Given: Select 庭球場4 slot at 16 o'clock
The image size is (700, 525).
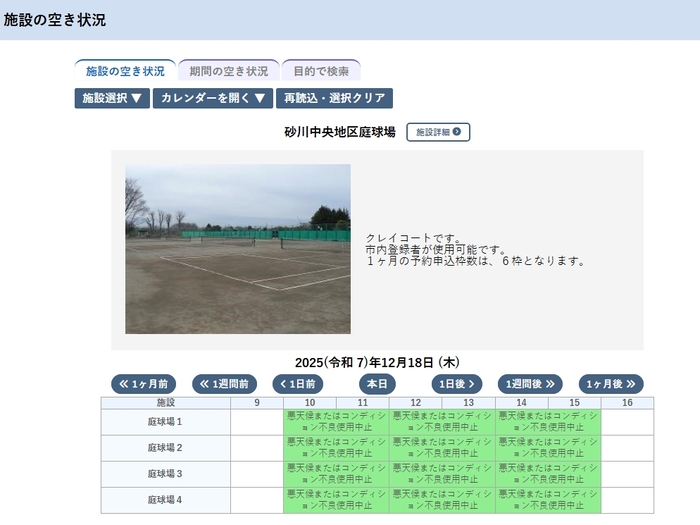Looking at the screenshot, I should point(627,500).
